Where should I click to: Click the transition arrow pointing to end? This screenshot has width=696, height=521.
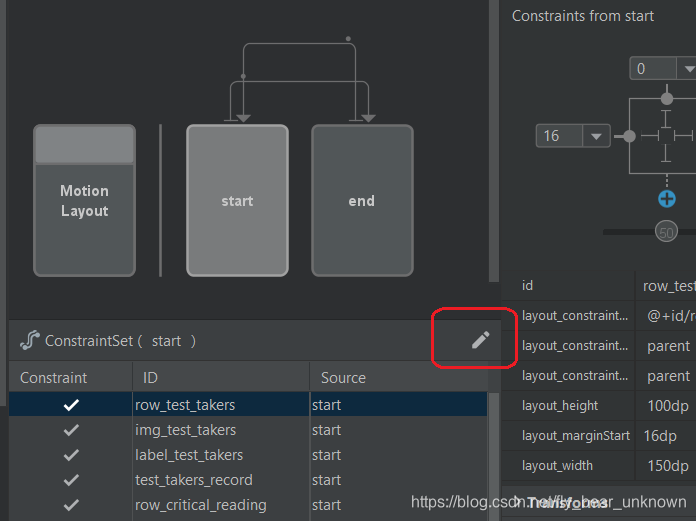(x=368, y=118)
